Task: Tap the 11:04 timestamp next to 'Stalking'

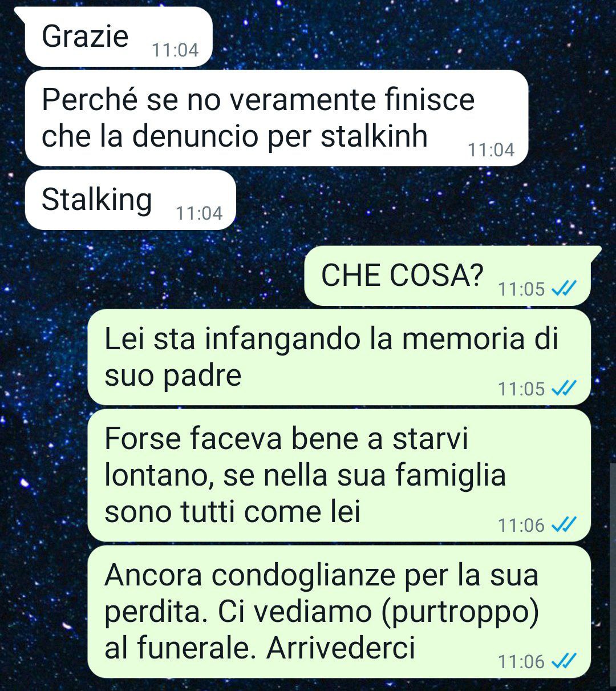Action: point(199,213)
